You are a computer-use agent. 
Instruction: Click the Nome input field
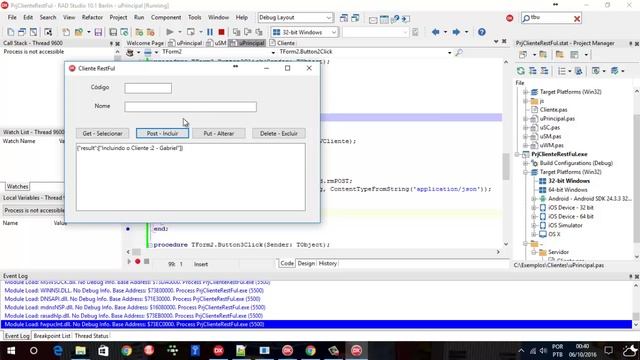(x=191, y=107)
